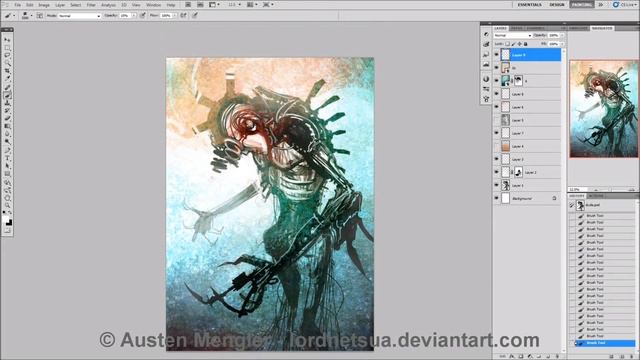Select the Spot Healing Brush tool

[7, 87]
